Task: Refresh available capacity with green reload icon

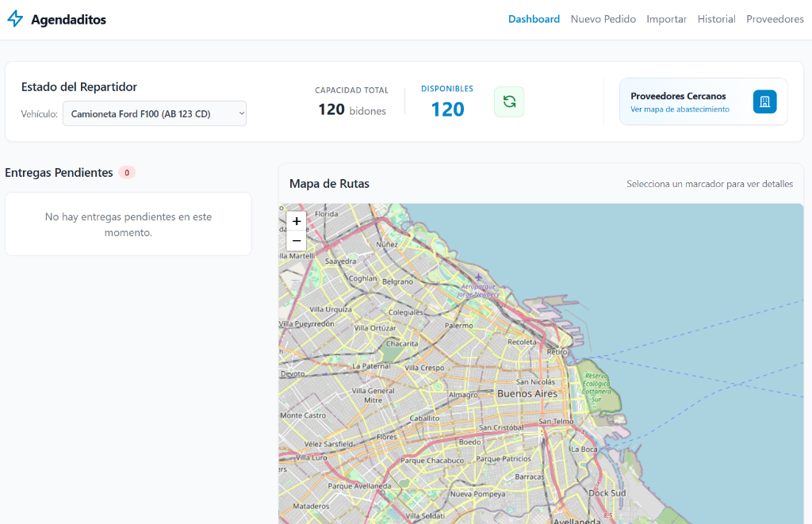Action: tap(509, 101)
